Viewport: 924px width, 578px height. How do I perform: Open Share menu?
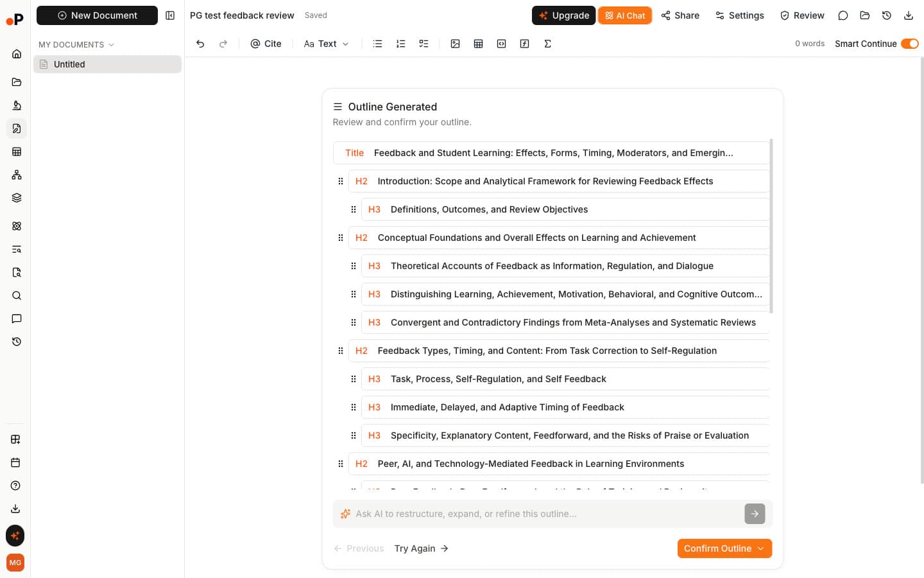click(x=680, y=15)
